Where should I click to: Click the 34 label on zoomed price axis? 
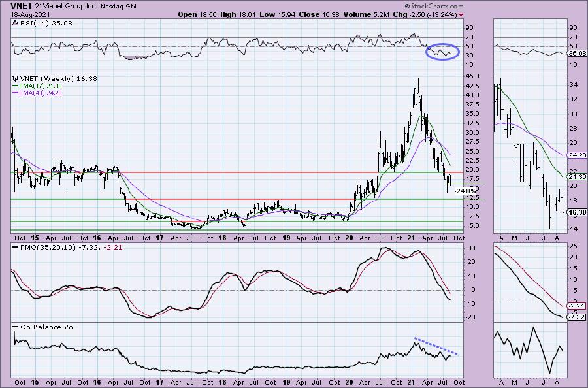pyautogui.click(x=574, y=85)
